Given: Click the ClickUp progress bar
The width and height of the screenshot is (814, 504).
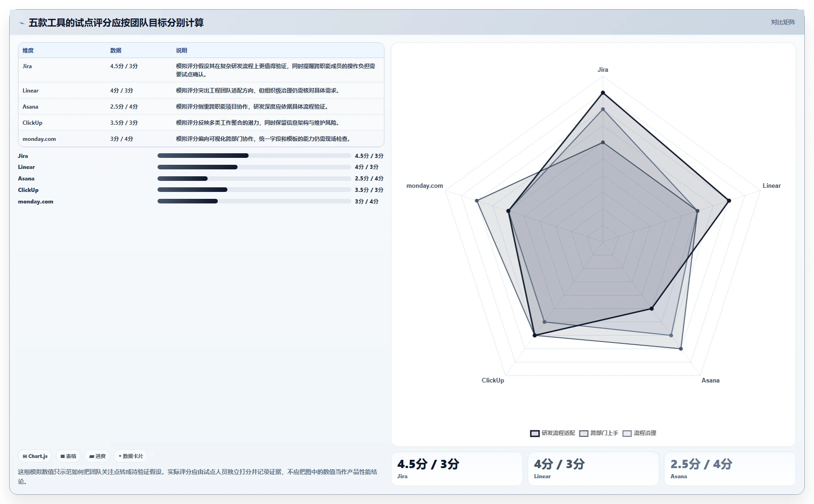Looking at the screenshot, I should coord(254,190).
